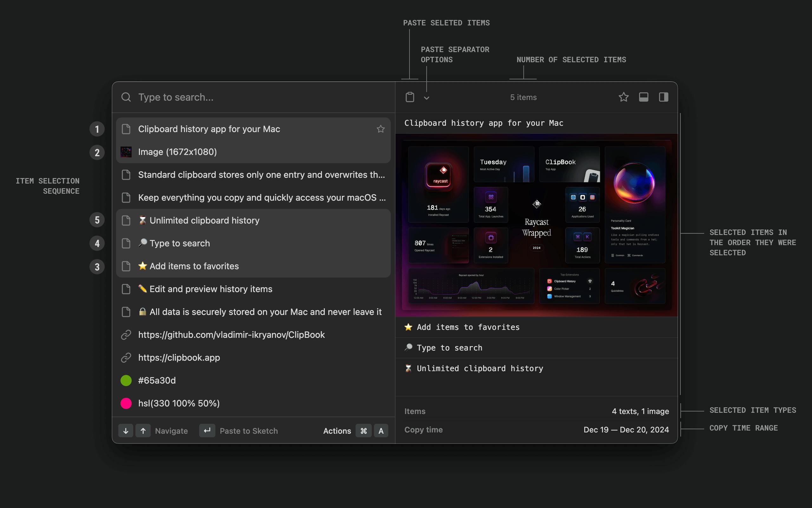Click the Command key shortcut badge
The height and width of the screenshot is (508, 812).
364,431
